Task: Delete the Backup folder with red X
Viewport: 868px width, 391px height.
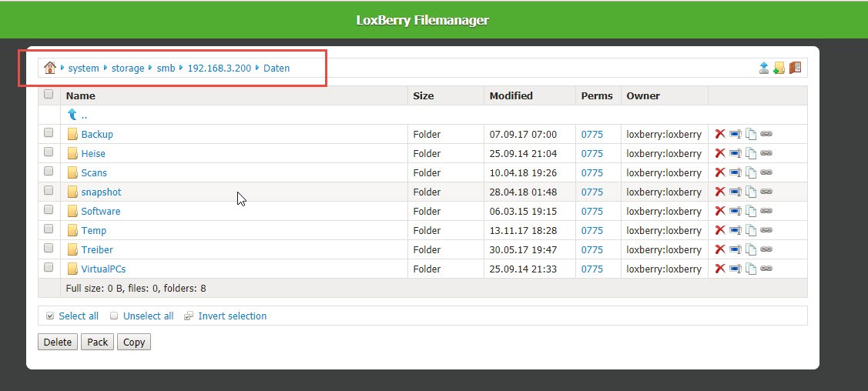Action: [x=719, y=134]
